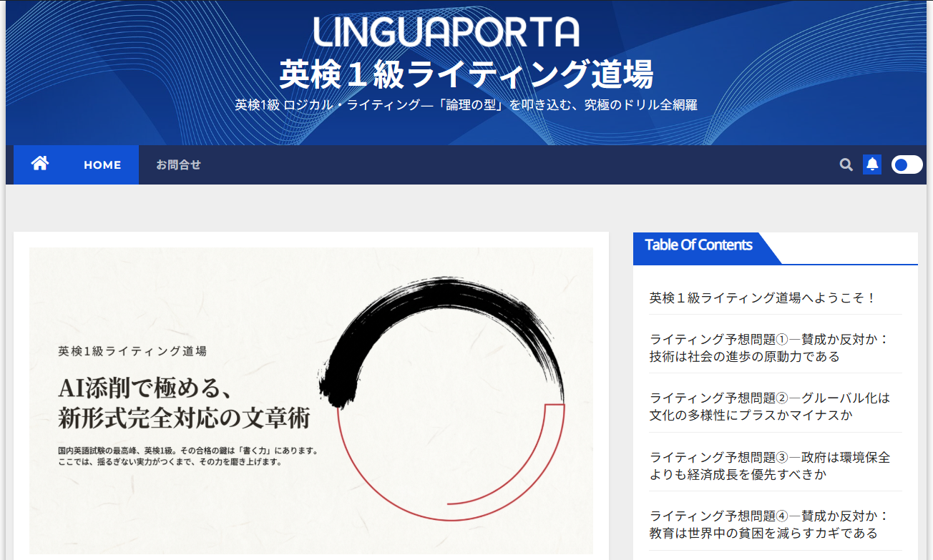Viewport: 933px width, 560px height.
Task: Click the header tagline beginning 英検1級 ロジカル
Action: pos(466,105)
